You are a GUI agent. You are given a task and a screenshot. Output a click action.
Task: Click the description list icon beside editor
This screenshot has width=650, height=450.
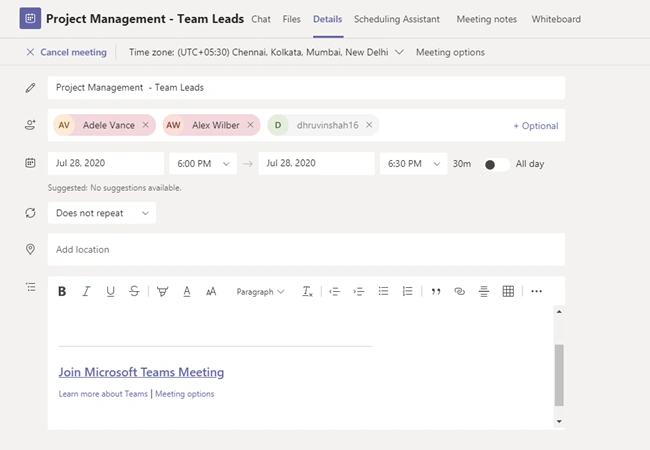[x=31, y=287]
